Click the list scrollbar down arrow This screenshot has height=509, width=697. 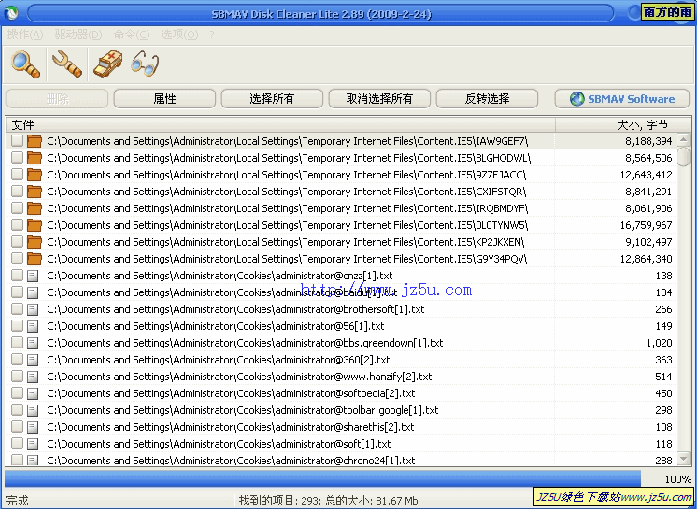coord(684,458)
